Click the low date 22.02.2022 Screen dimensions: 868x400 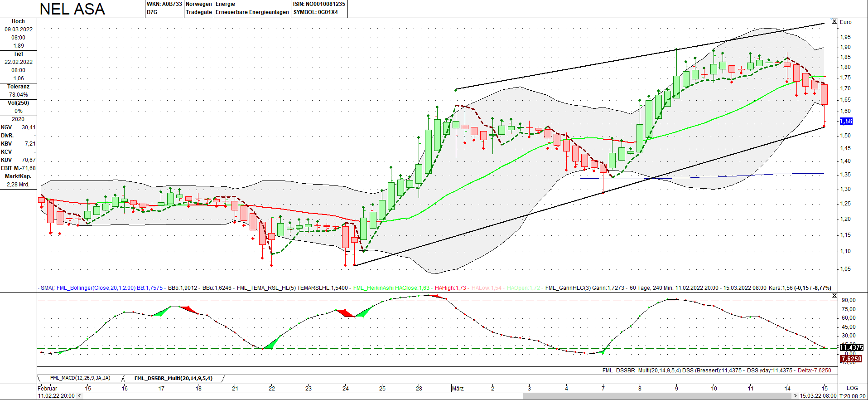(19, 62)
